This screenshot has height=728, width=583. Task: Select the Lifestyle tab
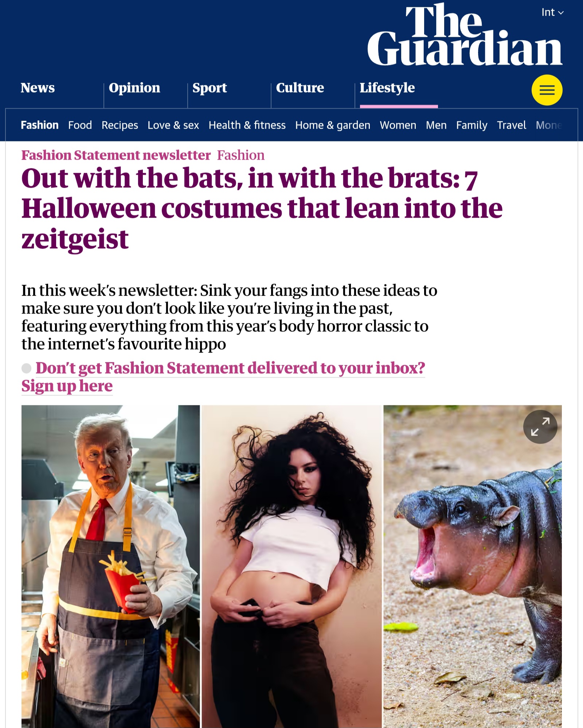[x=387, y=88]
